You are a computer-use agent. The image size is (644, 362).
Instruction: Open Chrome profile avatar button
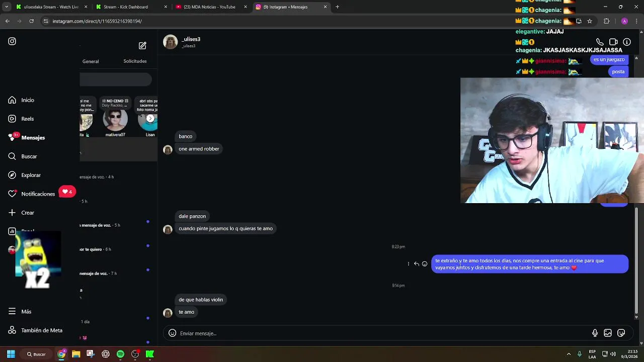click(x=624, y=21)
